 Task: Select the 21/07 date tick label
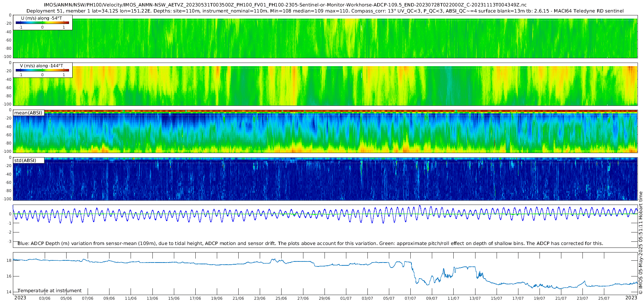point(561,298)
